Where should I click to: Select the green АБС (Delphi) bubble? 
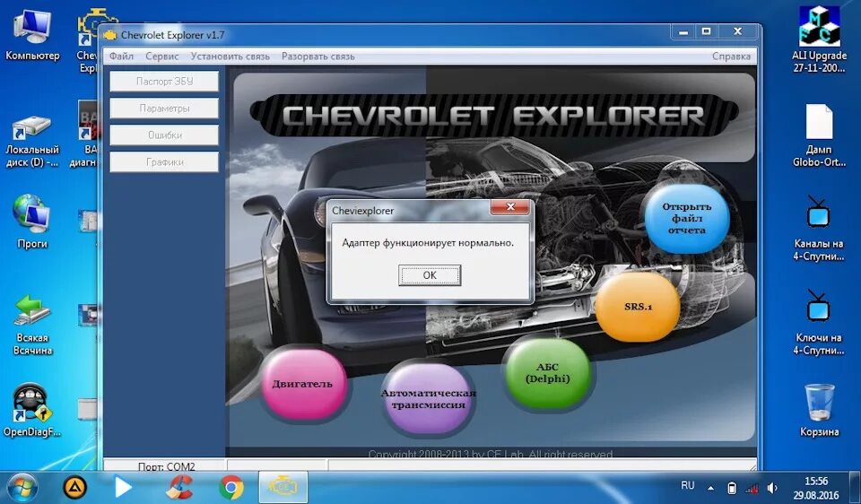(547, 373)
